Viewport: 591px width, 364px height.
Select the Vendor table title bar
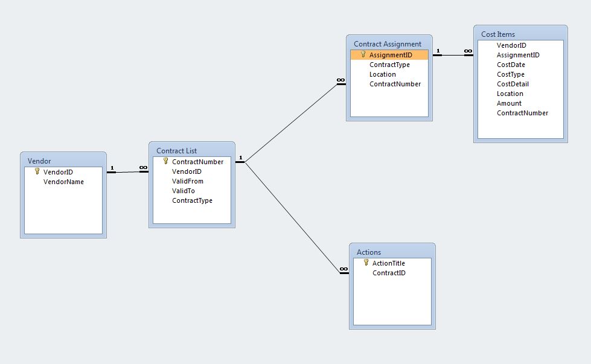click(x=63, y=161)
